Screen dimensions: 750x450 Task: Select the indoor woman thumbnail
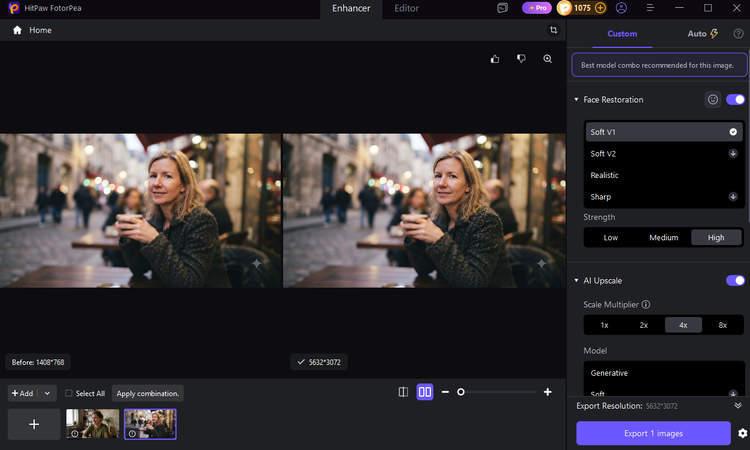92,424
